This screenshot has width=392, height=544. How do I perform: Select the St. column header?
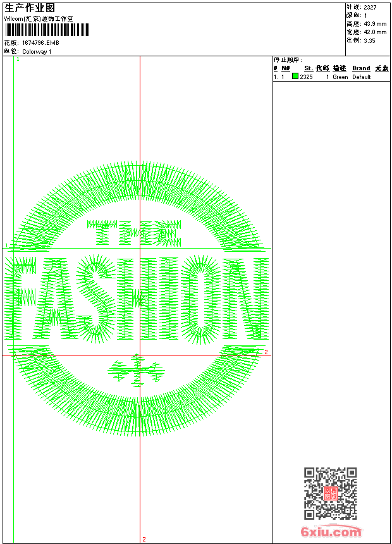[308, 68]
